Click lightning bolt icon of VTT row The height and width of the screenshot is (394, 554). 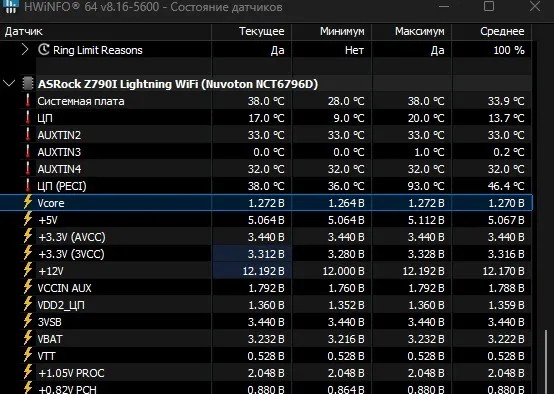coord(28,355)
